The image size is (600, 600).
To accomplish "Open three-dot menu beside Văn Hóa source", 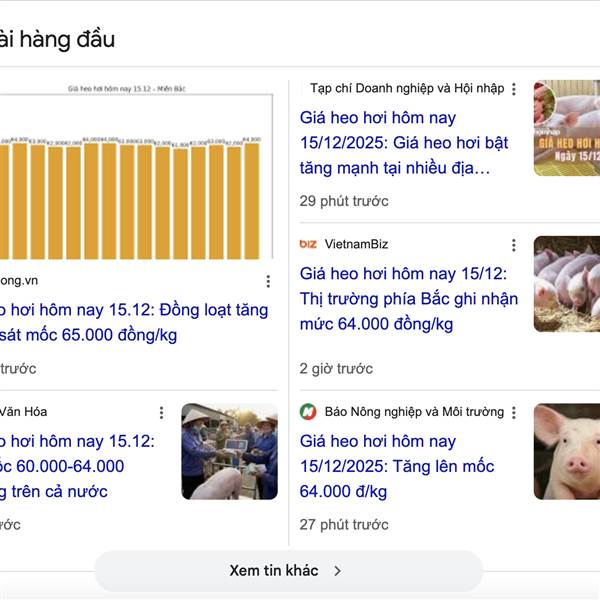I will pyautogui.click(x=161, y=412).
